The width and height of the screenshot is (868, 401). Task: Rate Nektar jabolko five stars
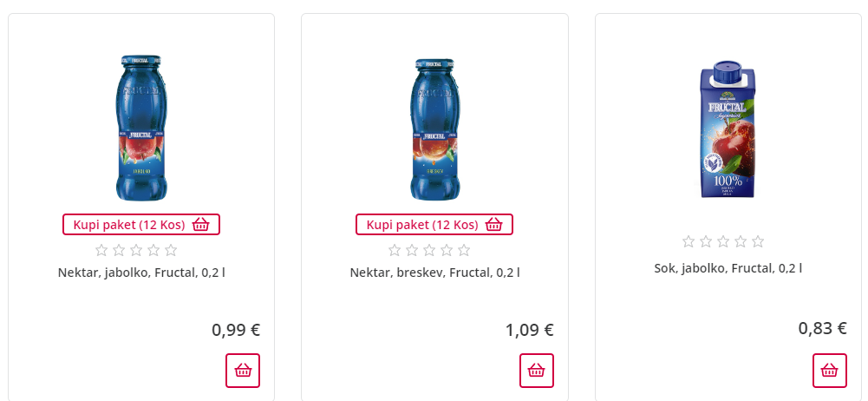coord(171,250)
